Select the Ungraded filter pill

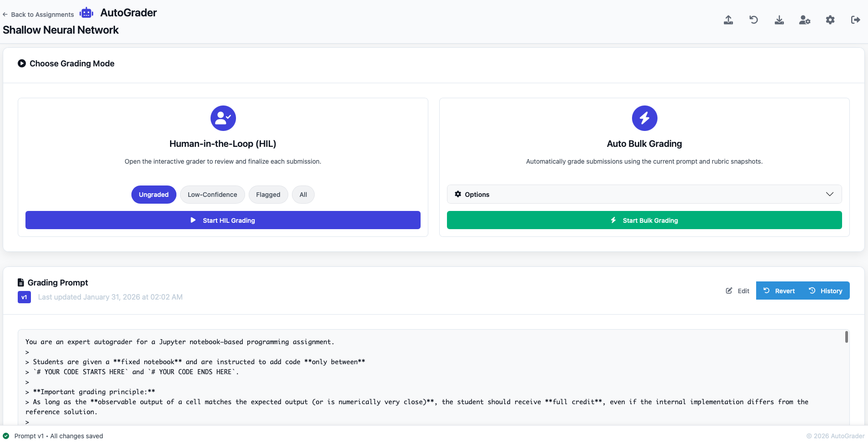[x=154, y=195]
